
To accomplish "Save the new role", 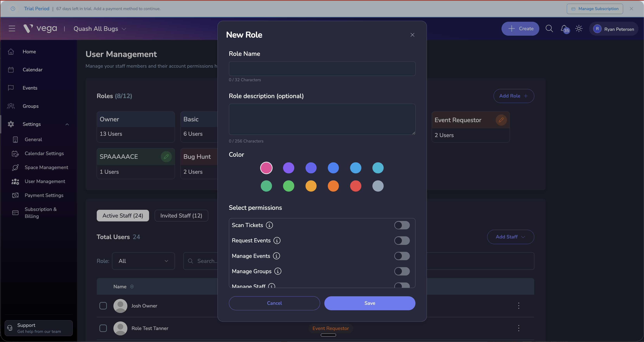I will tap(369, 303).
